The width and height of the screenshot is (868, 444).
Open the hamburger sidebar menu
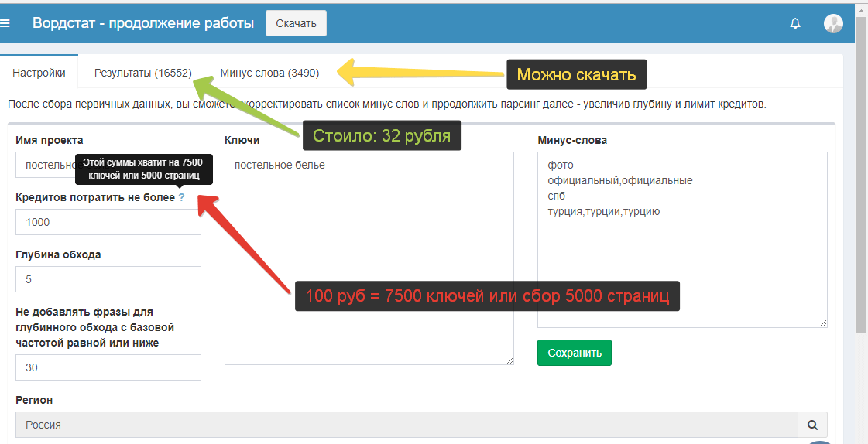pos(5,23)
